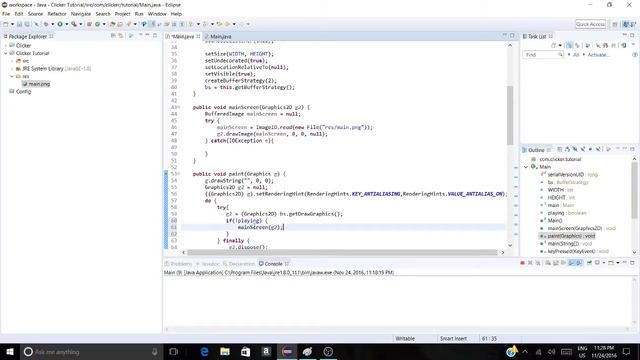Open the External Tools dropdown arrow
This screenshot has height=360, width=640.
click(80, 24)
